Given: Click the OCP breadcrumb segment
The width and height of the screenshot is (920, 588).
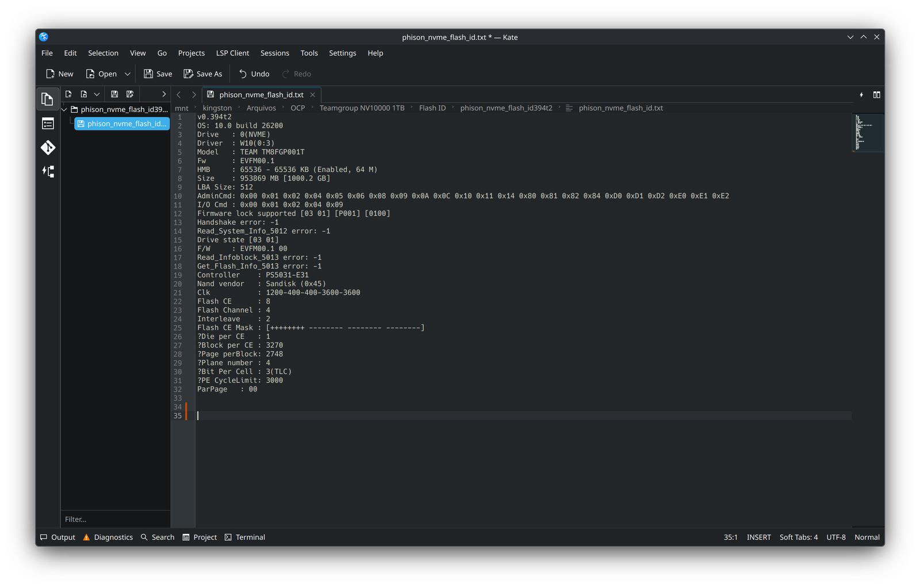Looking at the screenshot, I should [x=298, y=108].
